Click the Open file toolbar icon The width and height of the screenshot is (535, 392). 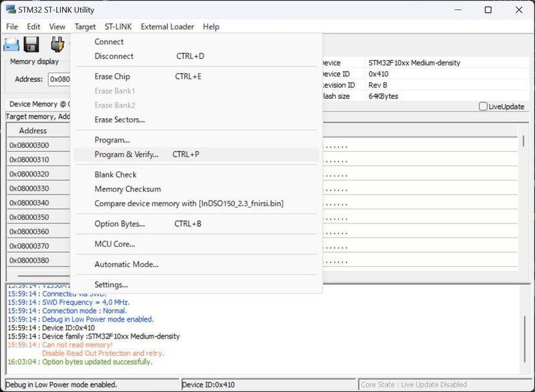[x=11, y=45]
